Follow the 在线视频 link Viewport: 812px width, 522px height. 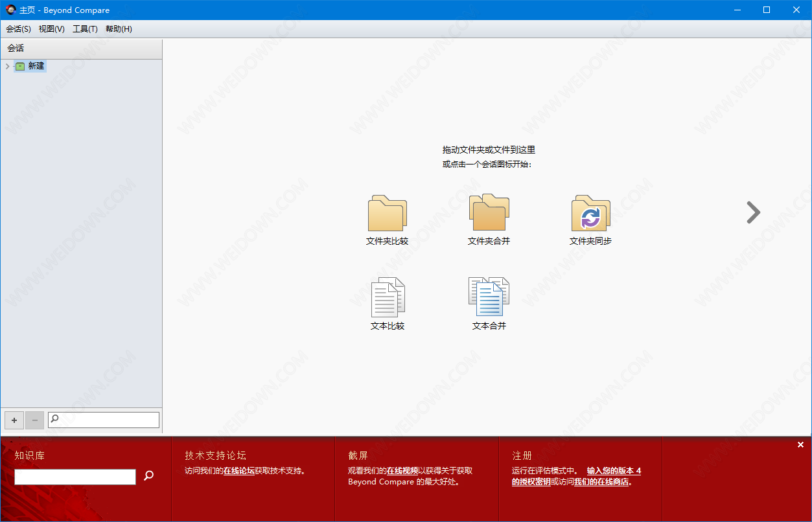[x=402, y=471]
